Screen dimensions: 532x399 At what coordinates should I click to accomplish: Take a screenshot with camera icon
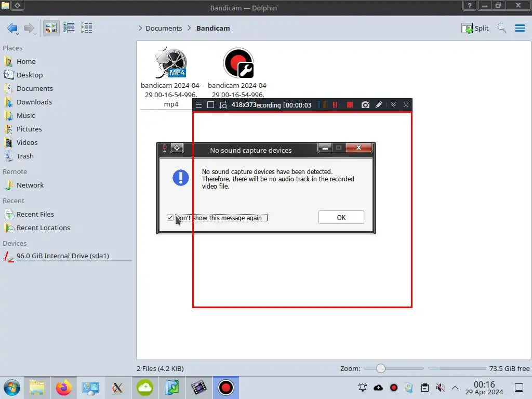365,105
